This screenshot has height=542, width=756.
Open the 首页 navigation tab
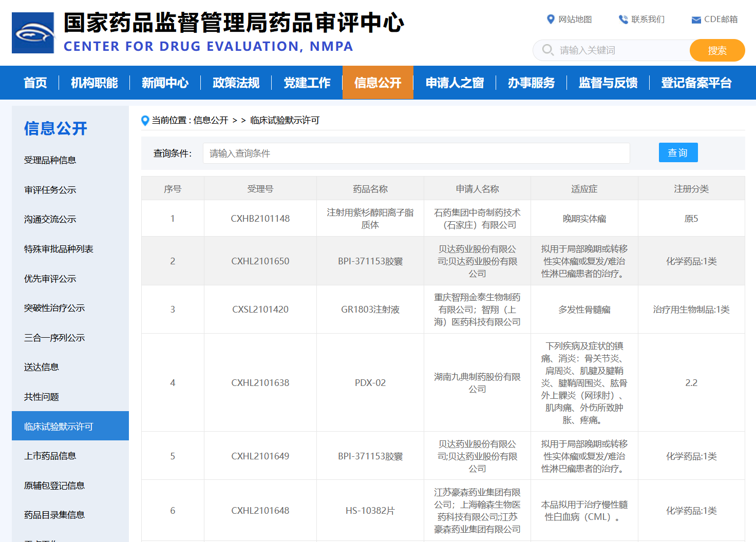coord(35,83)
